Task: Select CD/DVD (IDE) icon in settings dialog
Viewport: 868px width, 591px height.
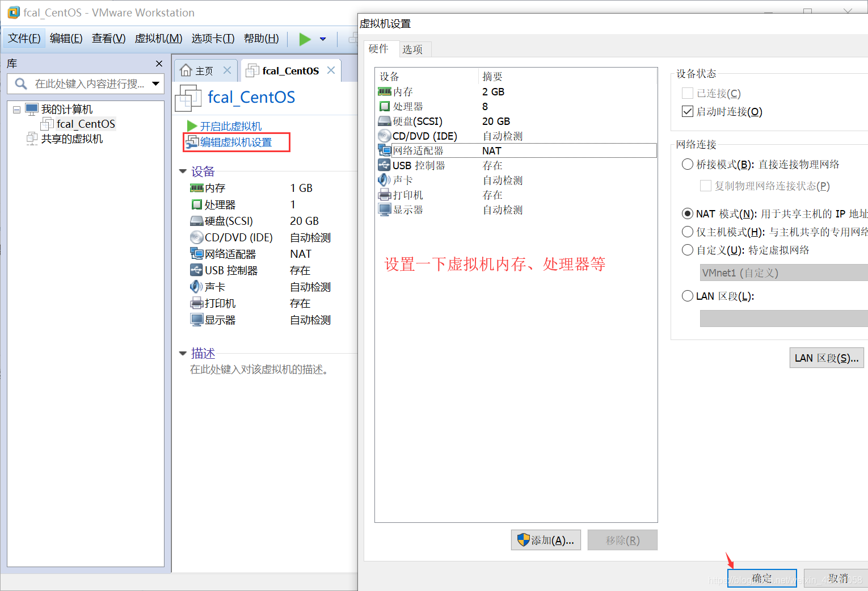Action: 385,136
